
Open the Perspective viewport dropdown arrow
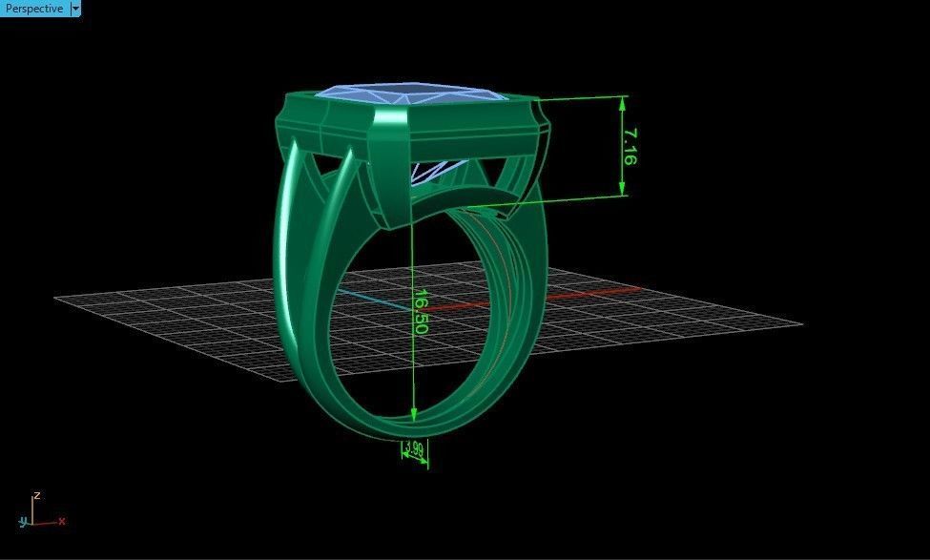(x=75, y=9)
